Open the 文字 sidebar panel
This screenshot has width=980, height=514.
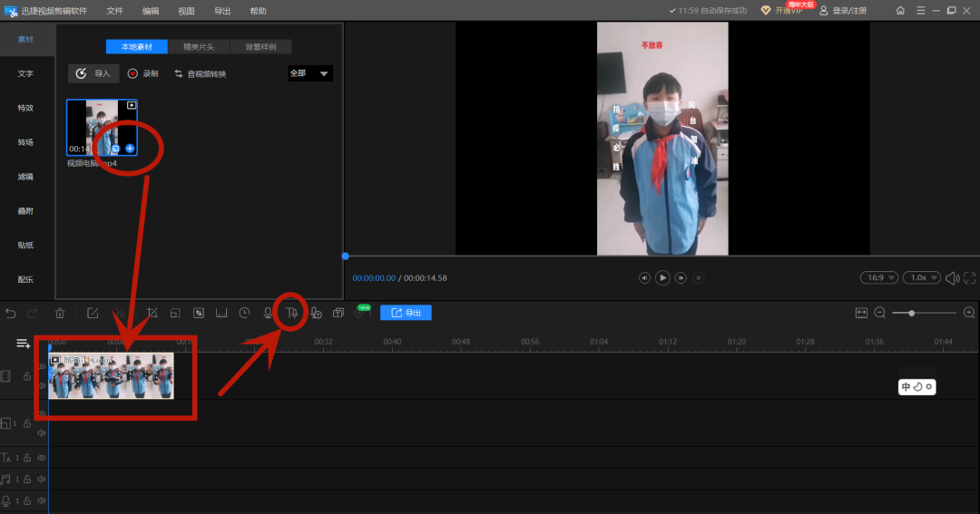25,73
